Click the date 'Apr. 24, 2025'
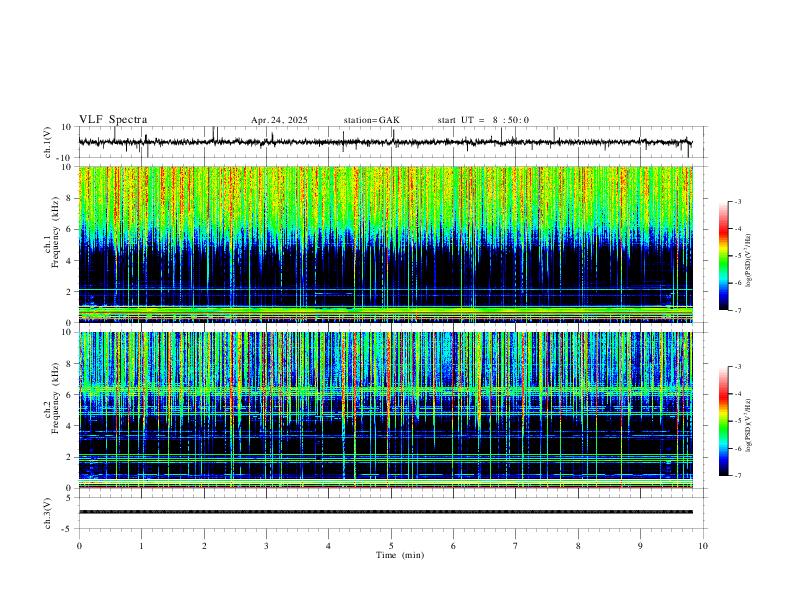The image size is (792, 612). (279, 120)
